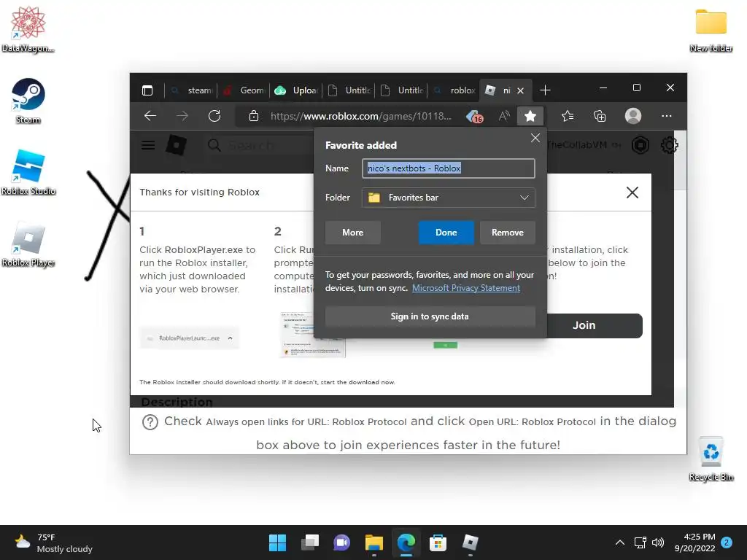Expand the RobloxPlayerLauncher download chevron
747x560 pixels.
coord(230,338)
